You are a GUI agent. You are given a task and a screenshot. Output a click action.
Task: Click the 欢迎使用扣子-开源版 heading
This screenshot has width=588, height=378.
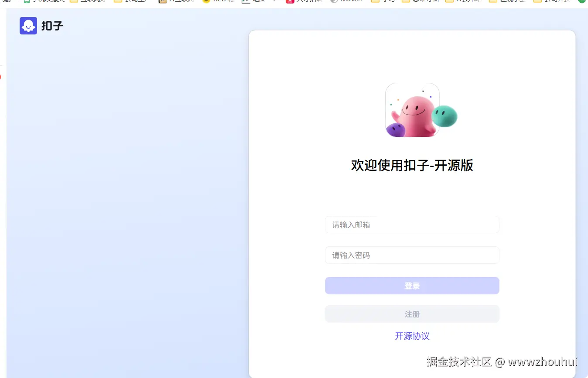pos(412,165)
